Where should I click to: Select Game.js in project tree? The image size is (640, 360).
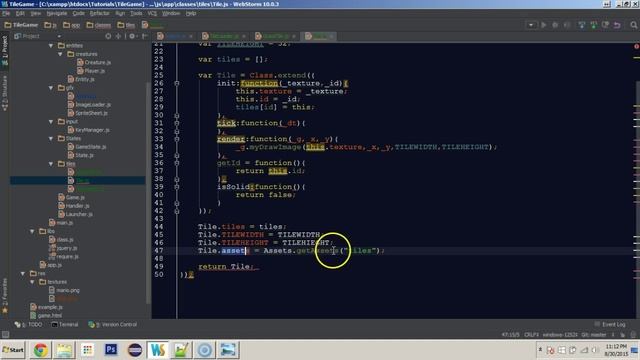click(71, 197)
